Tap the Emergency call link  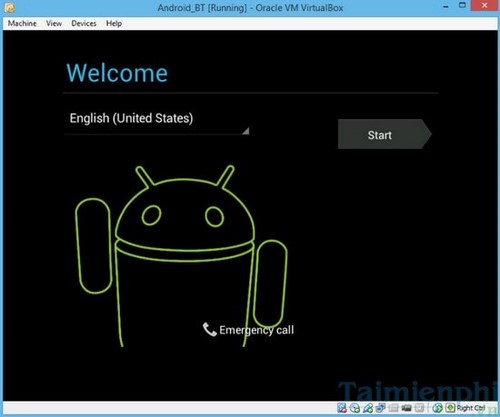click(x=256, y=330)
